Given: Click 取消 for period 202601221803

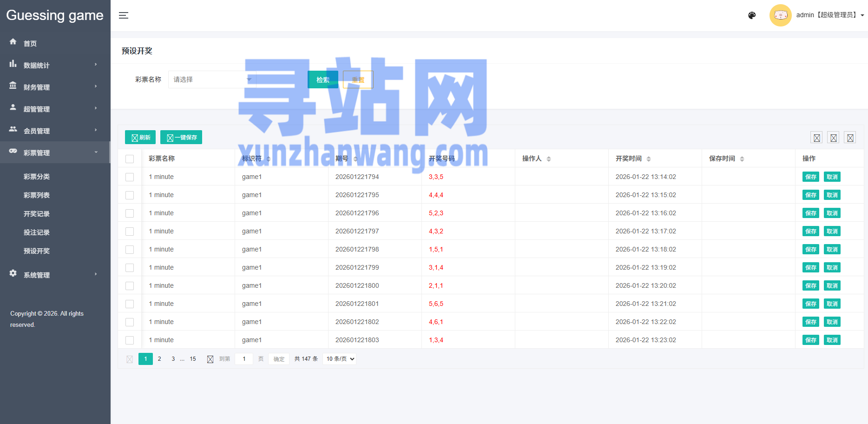Looking at the screenshot, I should coord(832,340).
